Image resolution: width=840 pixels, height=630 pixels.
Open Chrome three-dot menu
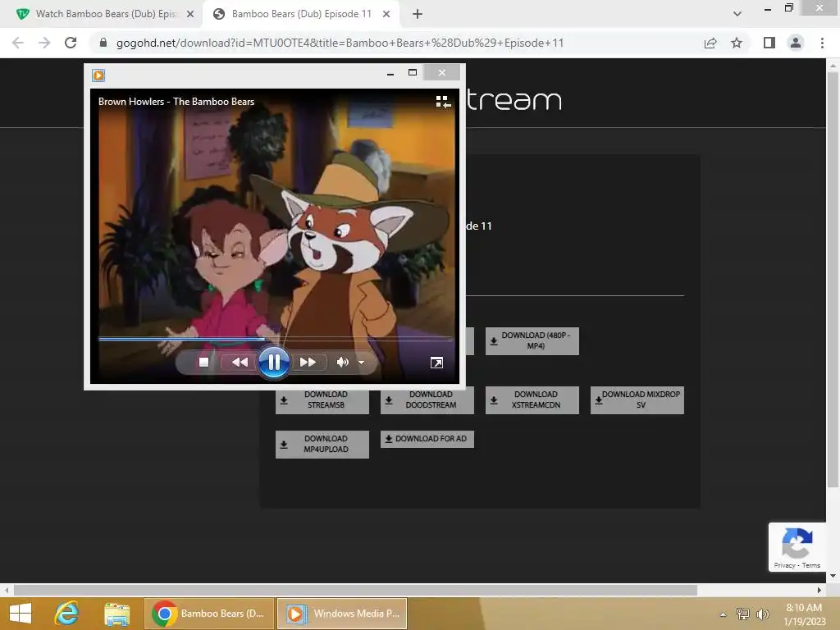(x=822, y=43)
